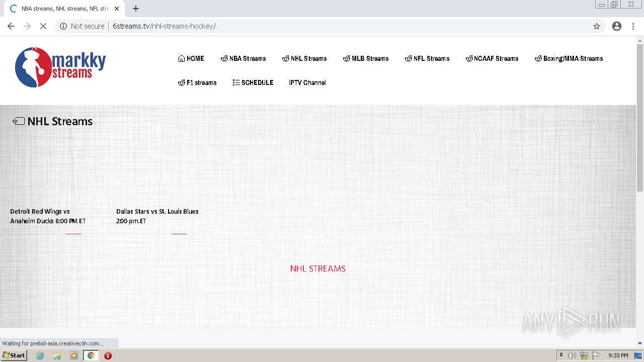Screen dimensions: 644x362
Task: Open Windows Explorer folder in taskbar
Action: [57, 355]
